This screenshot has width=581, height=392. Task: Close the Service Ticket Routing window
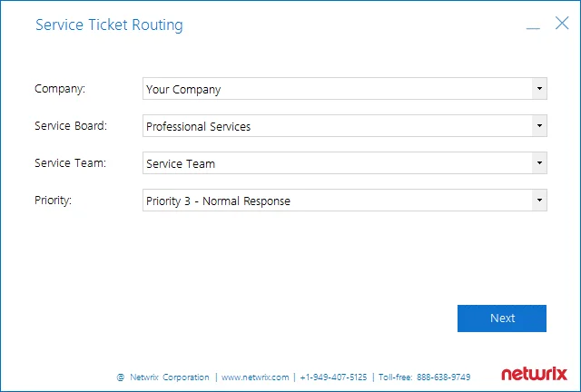[x=562, y=23]
